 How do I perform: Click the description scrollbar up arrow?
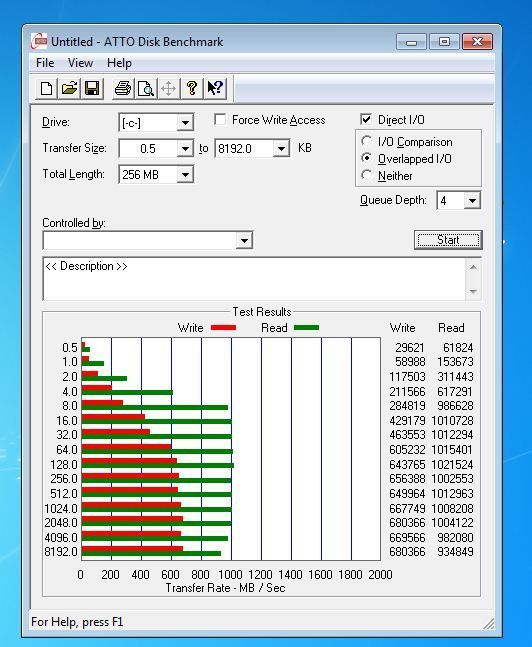coord(473,267)
